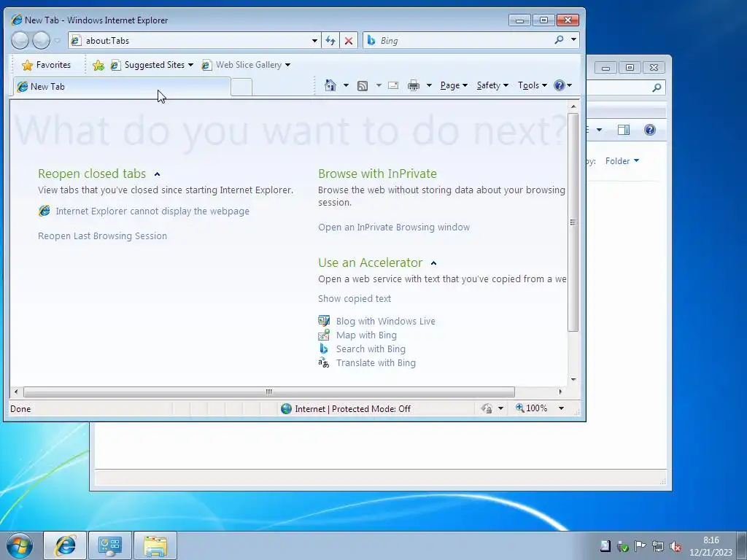Click the privacy report icon in status bar
The width and height of the screenshot is (747, 560).
coord(487,408)
